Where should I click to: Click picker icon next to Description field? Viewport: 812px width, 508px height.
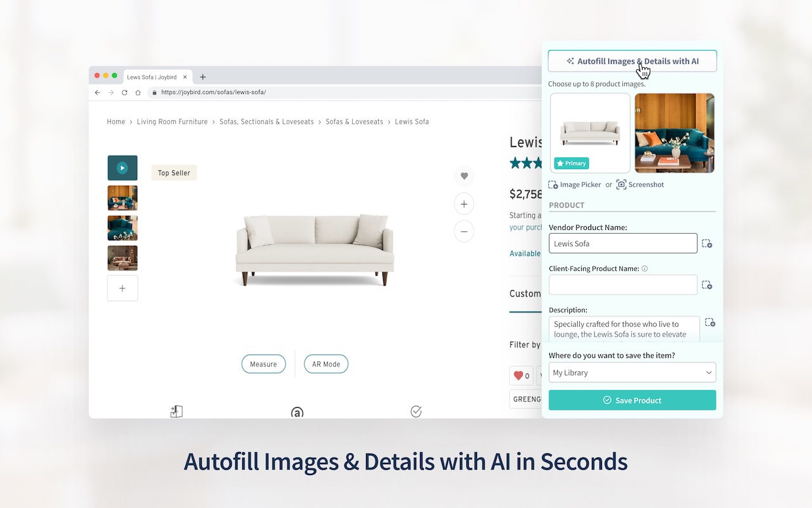pyautogui.click(x=710, y=323)
